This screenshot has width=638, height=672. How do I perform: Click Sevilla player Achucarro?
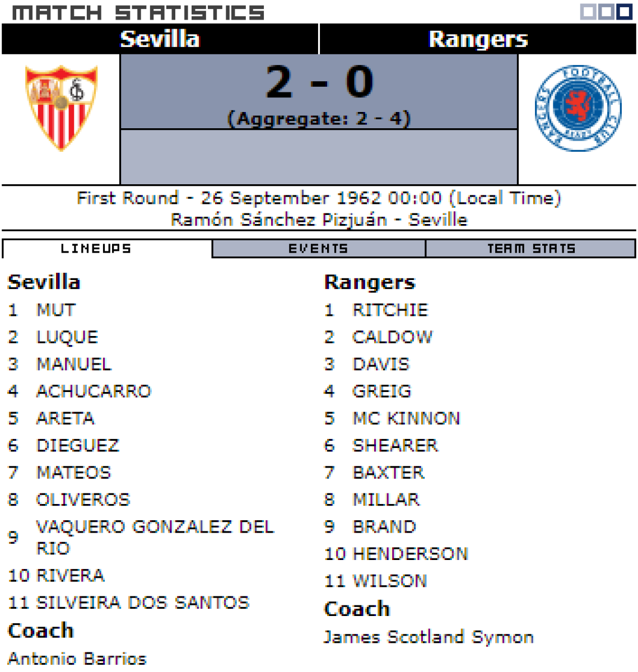pyautogui.click(x=94, y=391)
